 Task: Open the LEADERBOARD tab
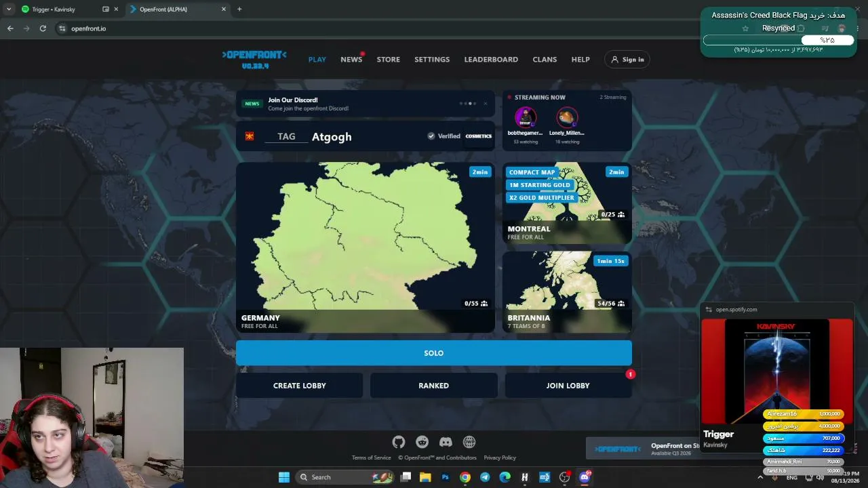(491, 60)
